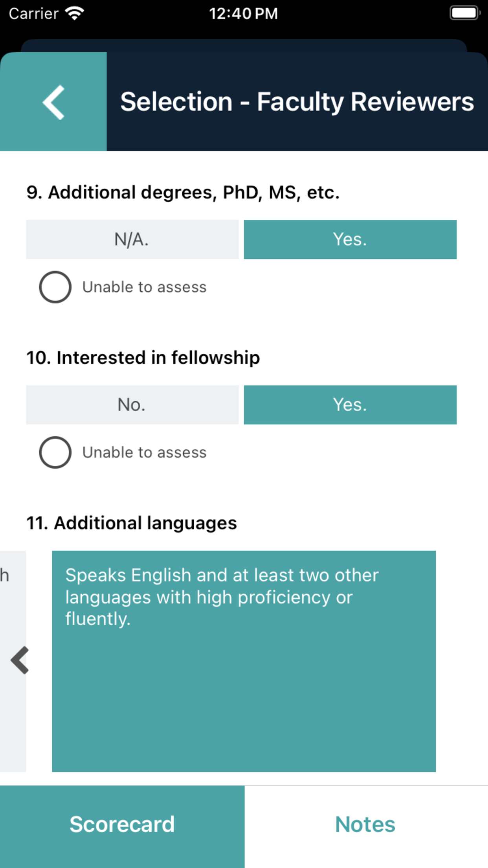Tap question 11 Additional languages heading
The height and width of the screenshot is (868, 488).
tap(132, 523)
